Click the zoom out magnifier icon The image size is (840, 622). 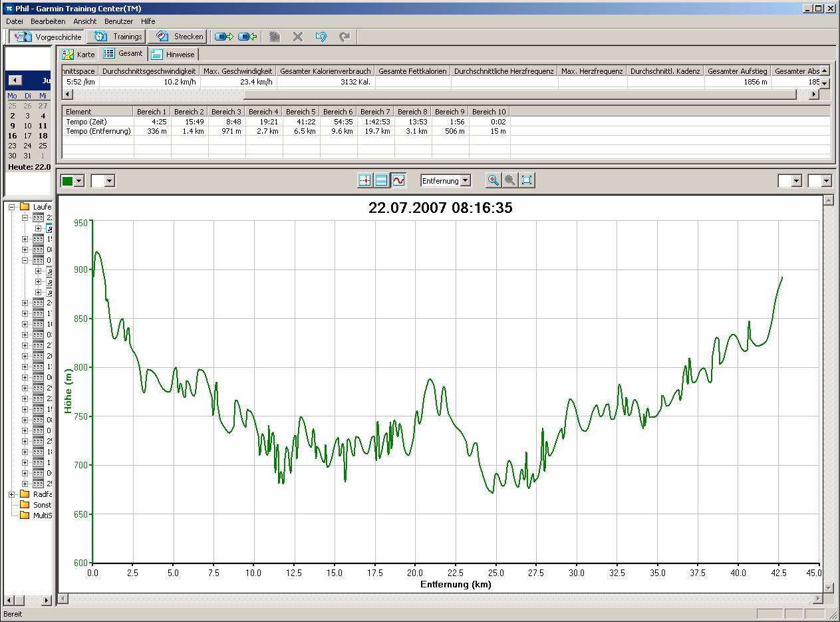[x=509, y=180]
